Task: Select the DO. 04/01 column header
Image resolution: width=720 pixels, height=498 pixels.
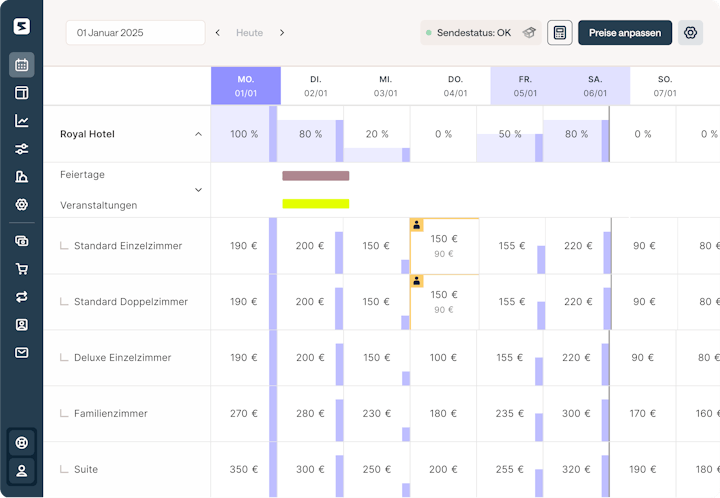Action: tap(456, 86)
